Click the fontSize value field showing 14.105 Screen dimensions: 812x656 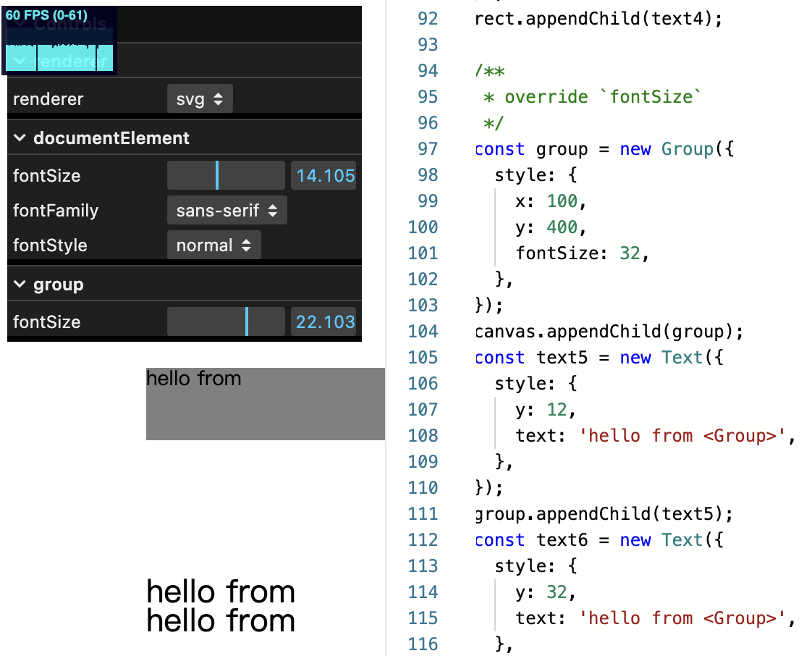click(x=323, y=175)
